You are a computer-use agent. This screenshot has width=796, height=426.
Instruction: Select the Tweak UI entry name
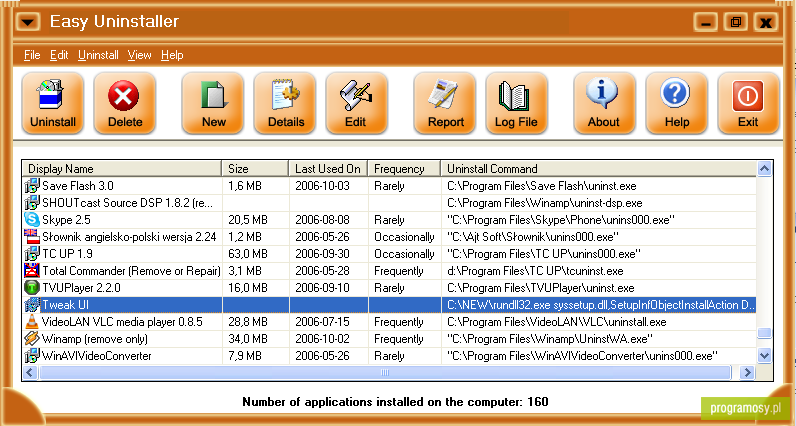(65, 305)
